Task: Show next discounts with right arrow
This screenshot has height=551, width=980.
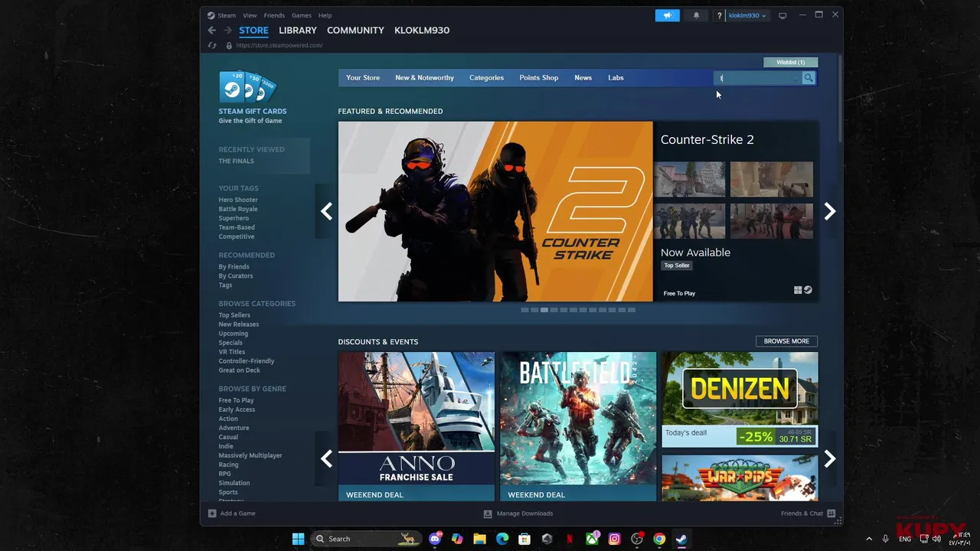Action: tap(830, 459)
